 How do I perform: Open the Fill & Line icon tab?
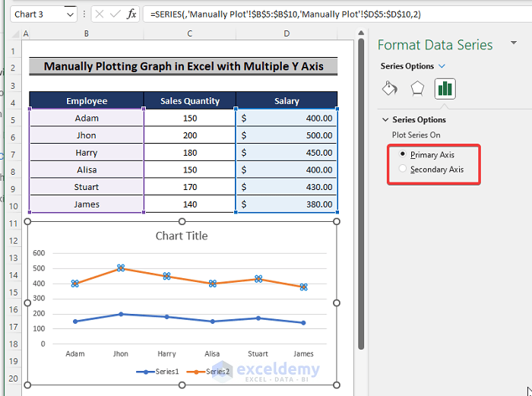(x=389, y=89)
